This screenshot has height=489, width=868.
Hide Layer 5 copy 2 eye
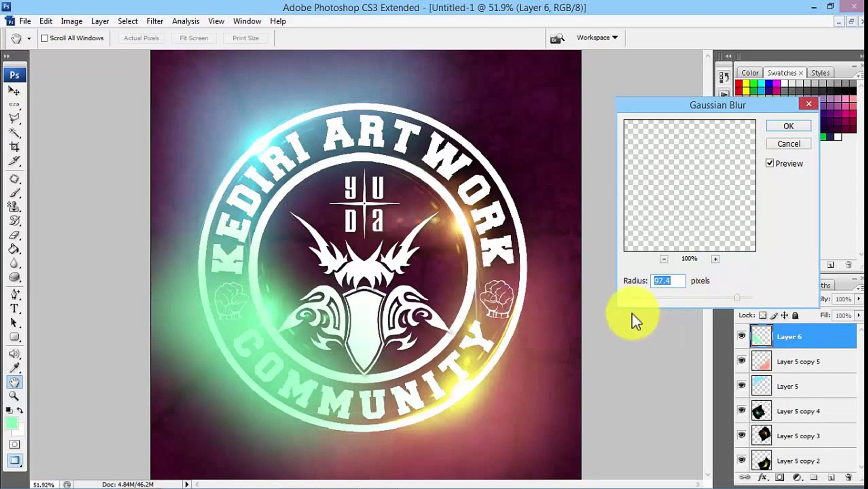[x=742, y=460]
